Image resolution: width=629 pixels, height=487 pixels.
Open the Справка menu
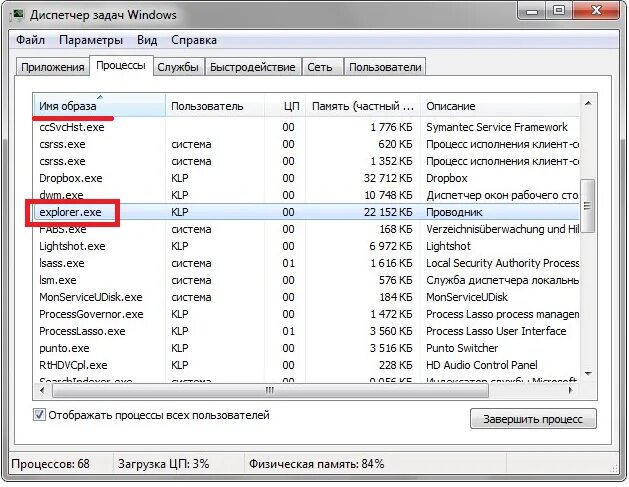tap(194, 40)
